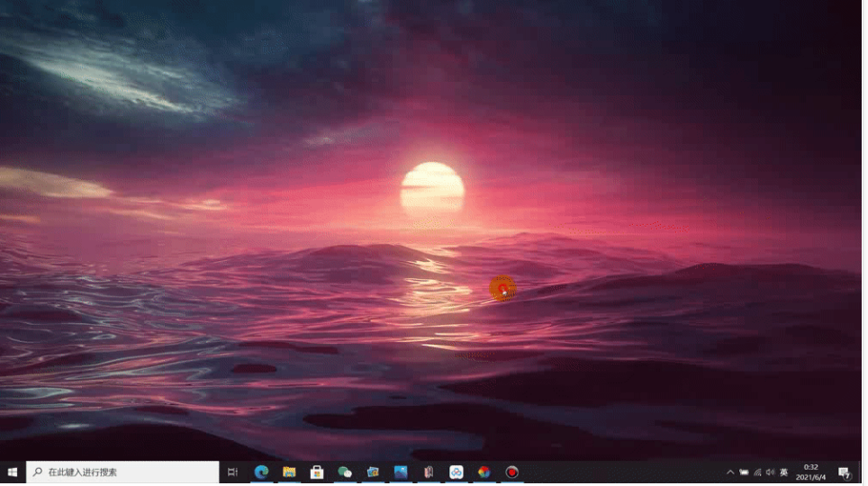Launch Microsoft Edge from the taskbar

pos(261,472)
